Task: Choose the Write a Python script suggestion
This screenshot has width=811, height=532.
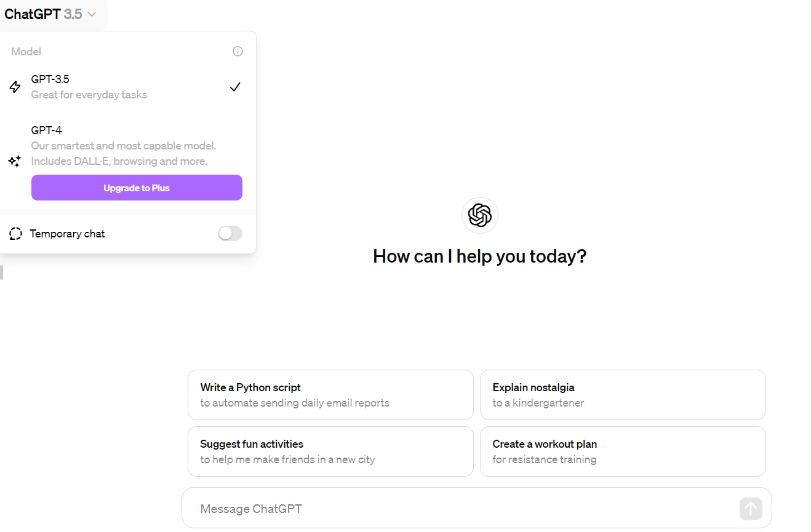Action: click(330, 395)
